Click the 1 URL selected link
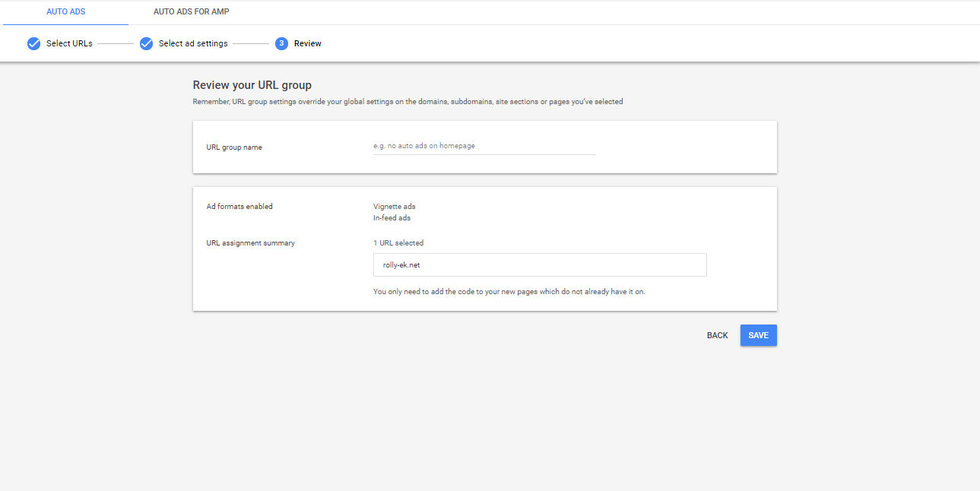 coord(398,242)
